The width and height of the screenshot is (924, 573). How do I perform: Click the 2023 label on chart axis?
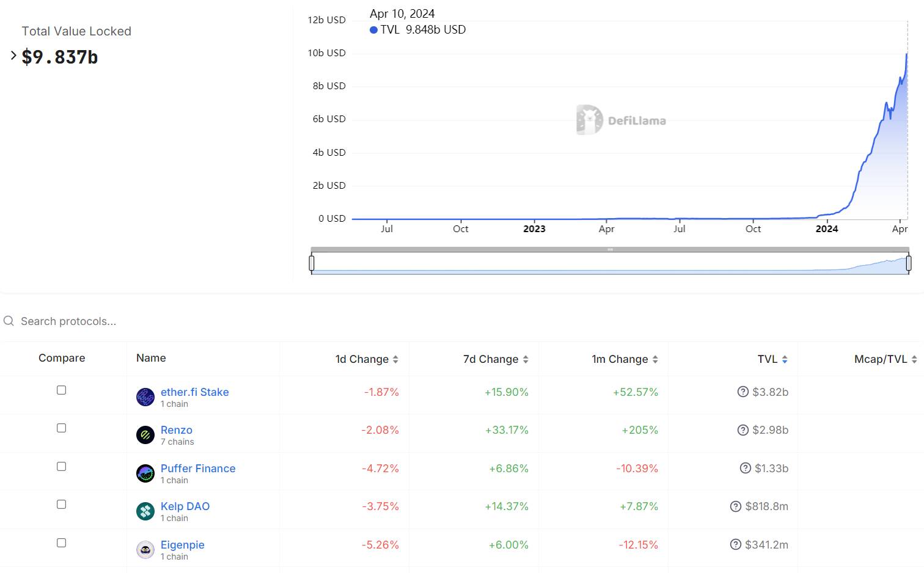(x=534, y=228)
